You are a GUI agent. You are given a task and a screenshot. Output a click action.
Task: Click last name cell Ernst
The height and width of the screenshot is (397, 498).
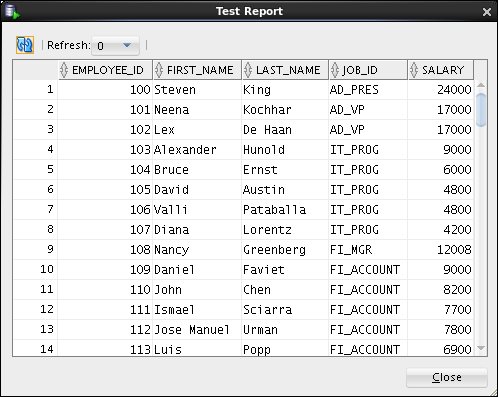point(285,170)
